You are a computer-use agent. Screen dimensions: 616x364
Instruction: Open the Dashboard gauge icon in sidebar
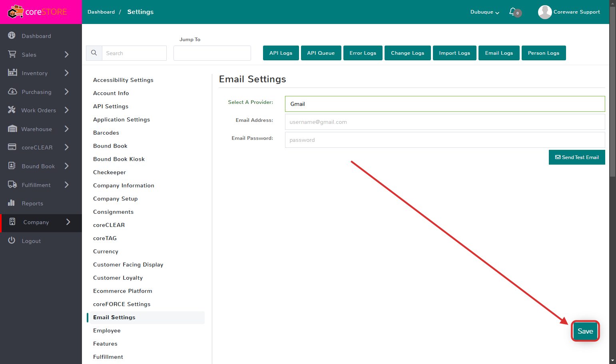12,35
